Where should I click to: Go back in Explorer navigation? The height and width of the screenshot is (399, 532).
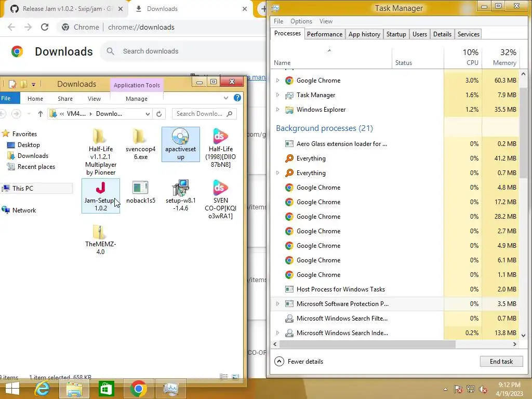[3, 114]
